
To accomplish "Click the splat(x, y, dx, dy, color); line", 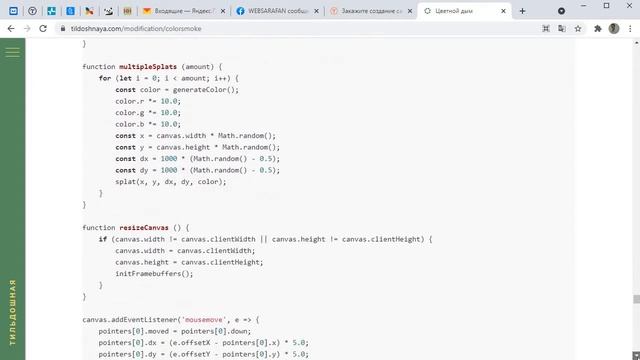I will [171, 182].
